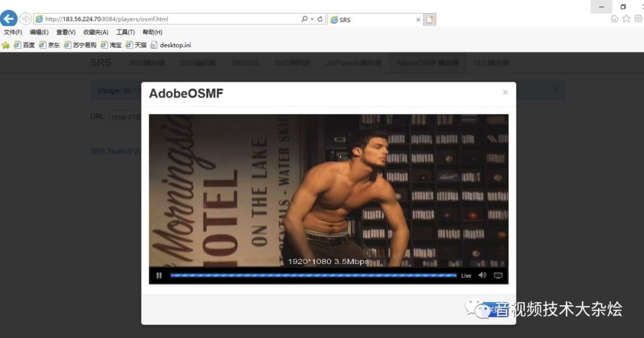Click the browser forward arrow button
The height and width of the screenshot is (338, 644).
tap(26, 19)
